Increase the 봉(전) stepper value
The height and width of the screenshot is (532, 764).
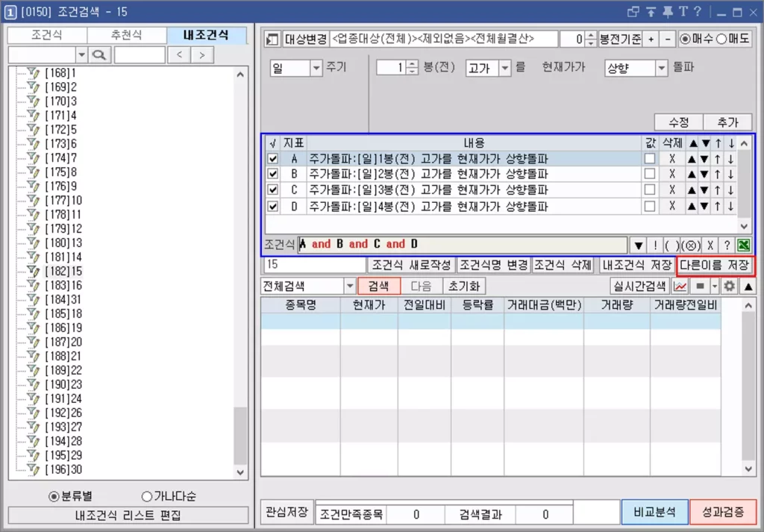[412, 64]
